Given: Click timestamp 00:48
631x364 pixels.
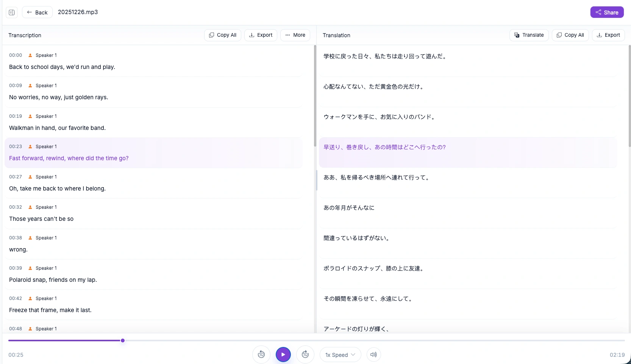Looking at the screenshot, I should tap(16, 329).
